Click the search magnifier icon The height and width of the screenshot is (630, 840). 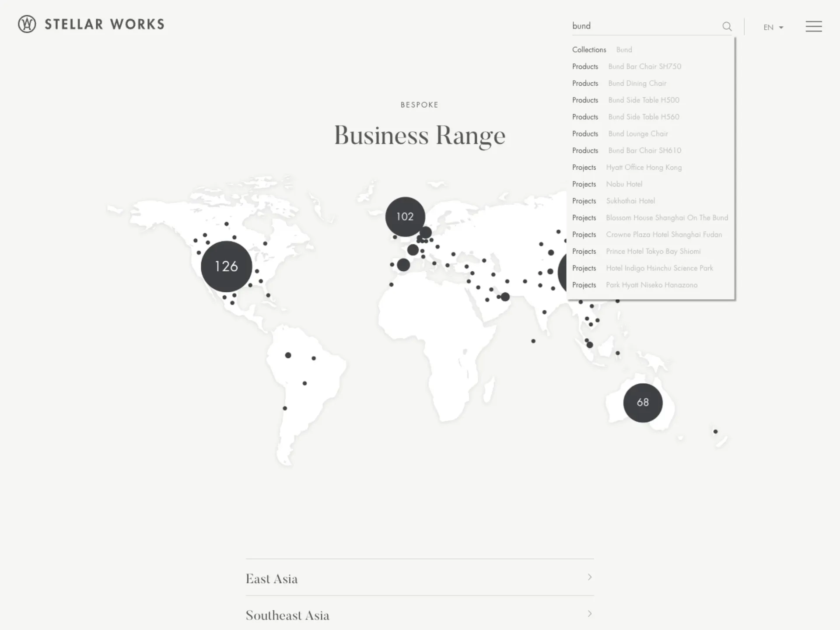727,27
